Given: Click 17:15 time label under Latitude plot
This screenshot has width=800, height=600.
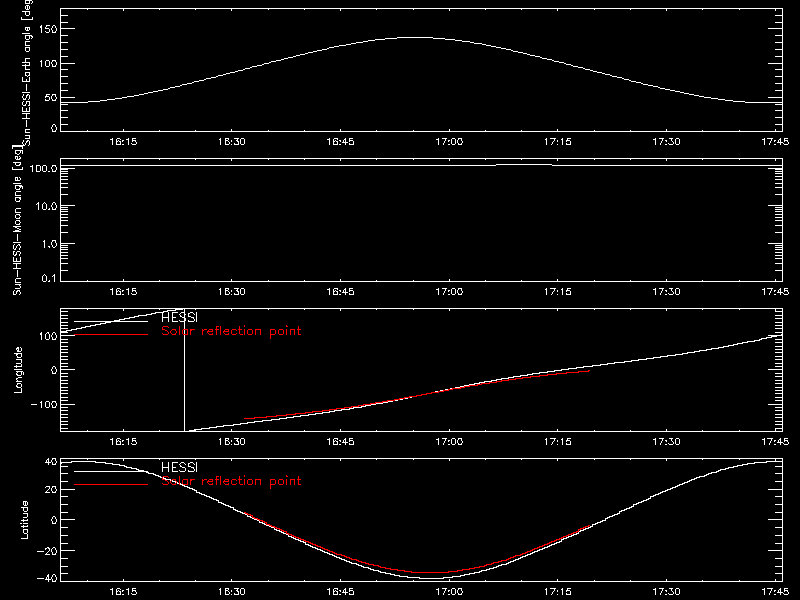Looking at the screenshot, I should click(x=558, y=592).
